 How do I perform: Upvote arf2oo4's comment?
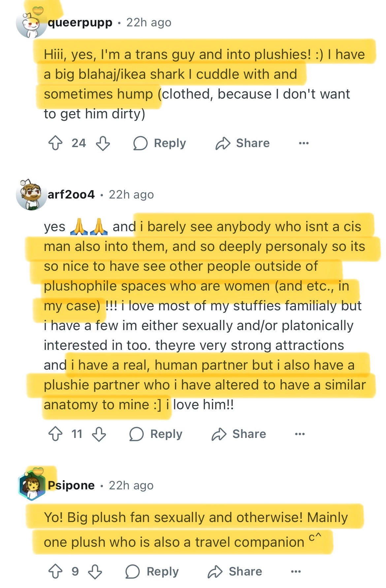[55, 434]
